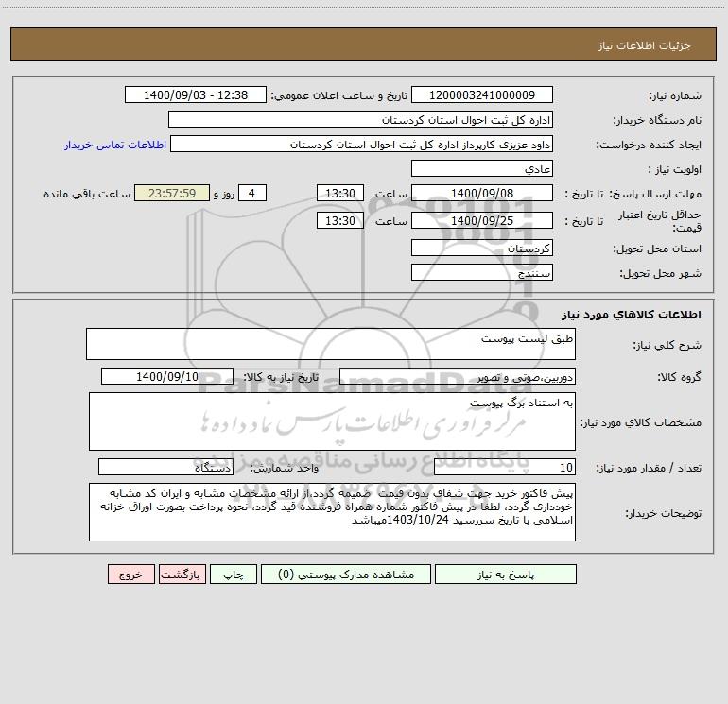Click the priority field عادی
The width and height of the screenshot is (728, 704).
point(482,168)
